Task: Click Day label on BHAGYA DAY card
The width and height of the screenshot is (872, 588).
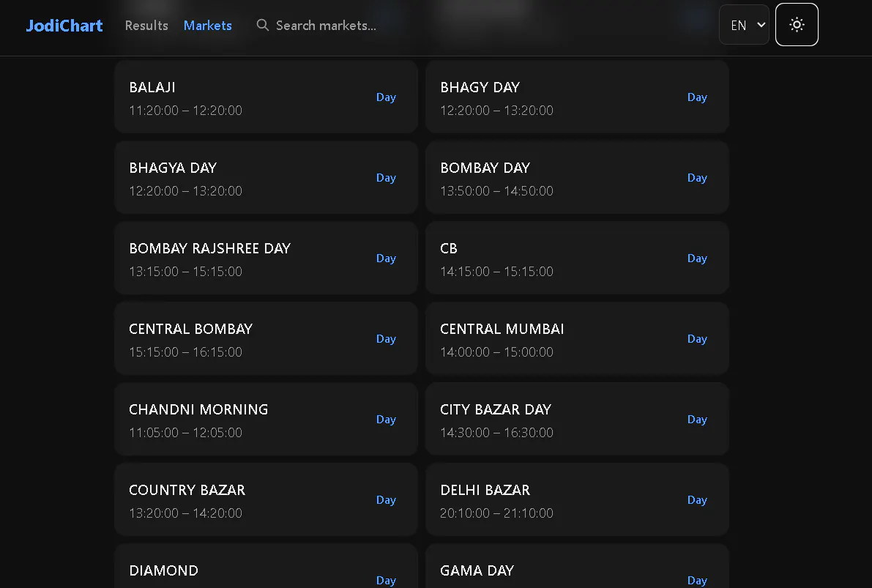Action: point(386,178)
